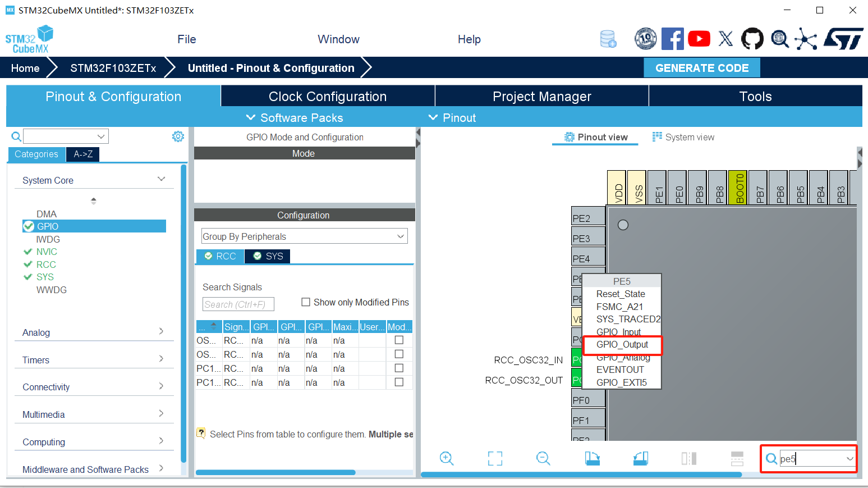Zoom out of the pinout view

543,458
